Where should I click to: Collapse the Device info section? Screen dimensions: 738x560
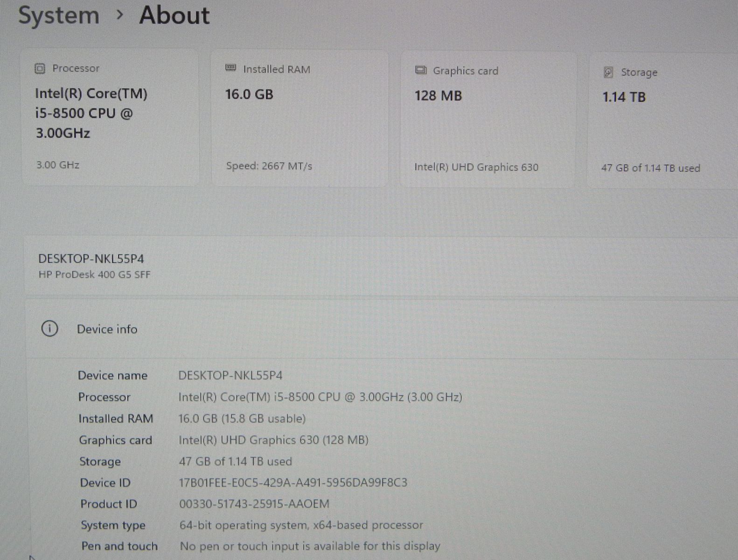[x=381, y=329]
